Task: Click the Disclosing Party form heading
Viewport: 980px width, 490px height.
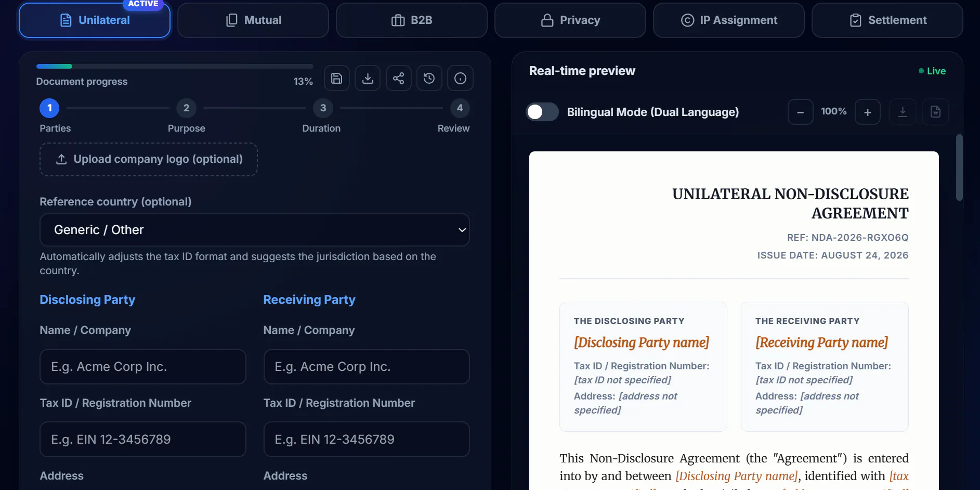Action: point(87,300)
